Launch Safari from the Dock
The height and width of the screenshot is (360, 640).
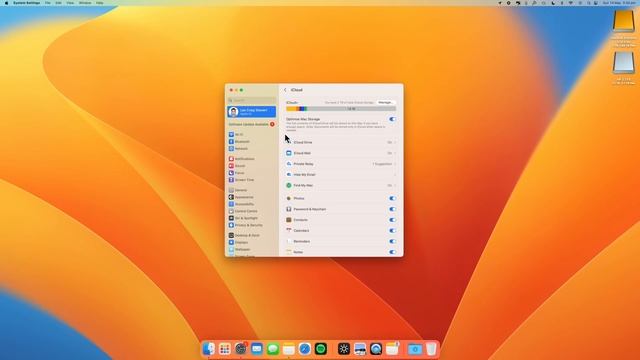[304, 349]
